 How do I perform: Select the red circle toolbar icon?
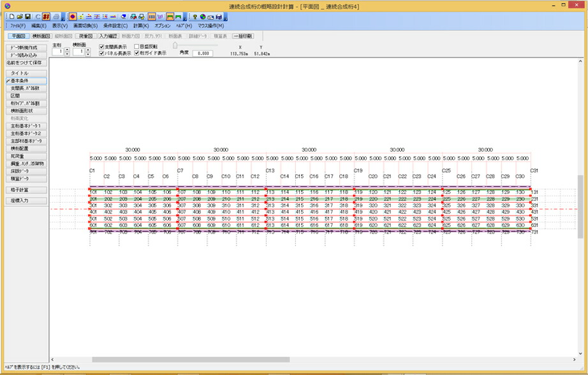tap(72, 17)
